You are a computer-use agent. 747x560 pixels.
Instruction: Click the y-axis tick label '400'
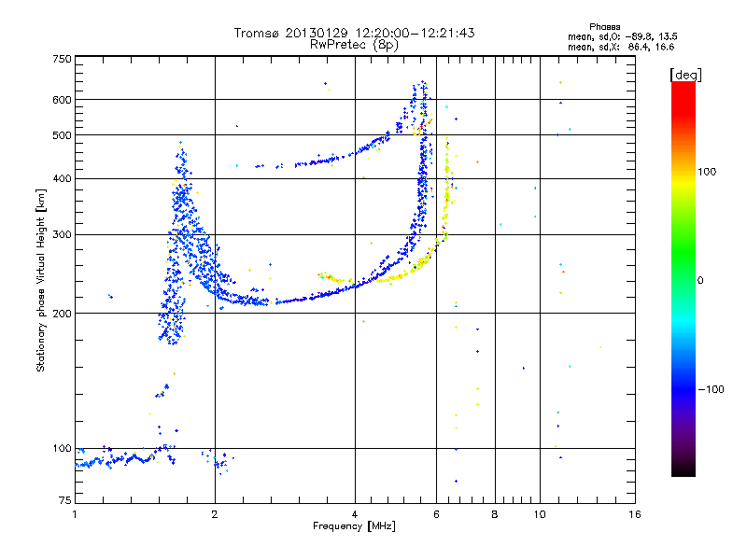[x=62, y=178]
